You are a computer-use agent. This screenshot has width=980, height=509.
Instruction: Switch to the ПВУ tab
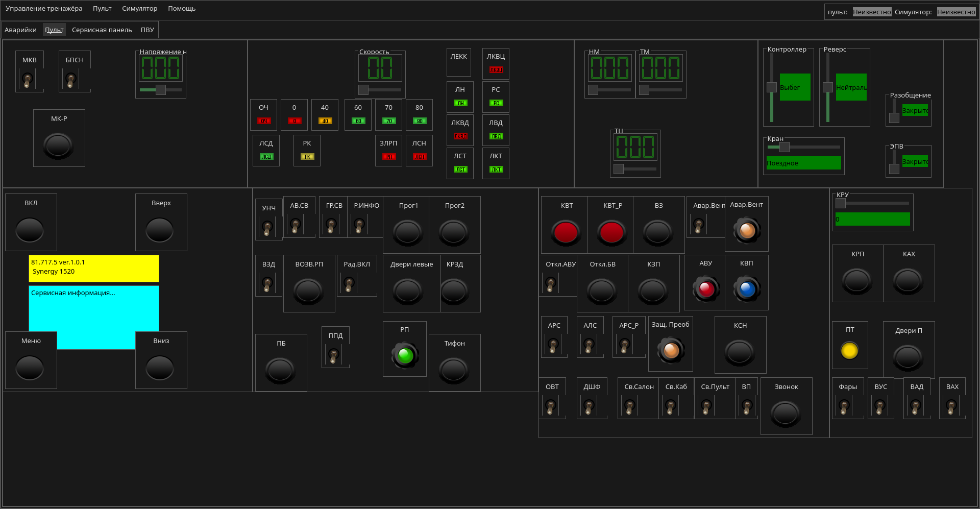click(x=148, y=30)
